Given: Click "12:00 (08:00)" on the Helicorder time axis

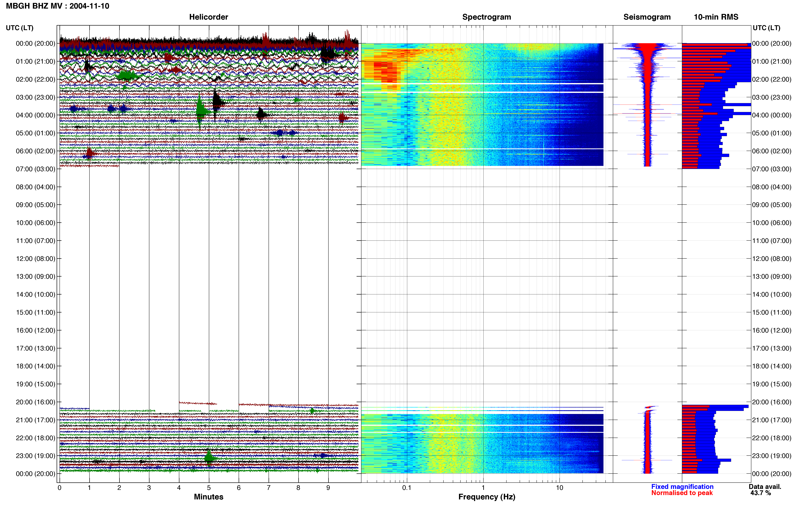Looking at the screenshot, I should (x=35, y=259).
